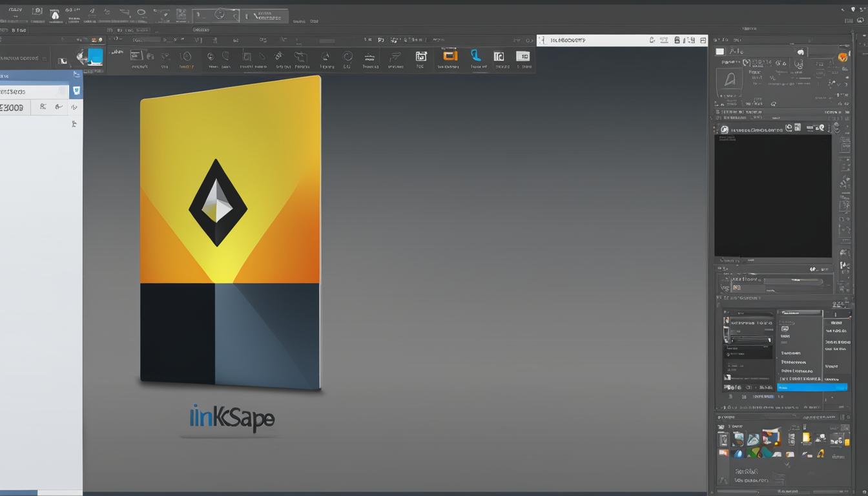
Task: Switch to the highlighted blue list entry
Action: click(812, 387)
